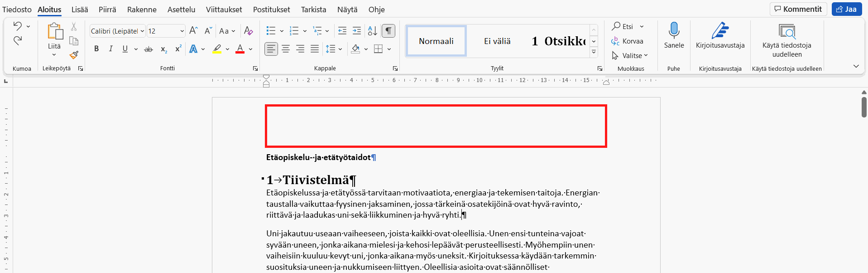Open Kirjoitusavustaja editor tool
The height and width of the screenshot is (273, 868).
click(x=720, y=35)
